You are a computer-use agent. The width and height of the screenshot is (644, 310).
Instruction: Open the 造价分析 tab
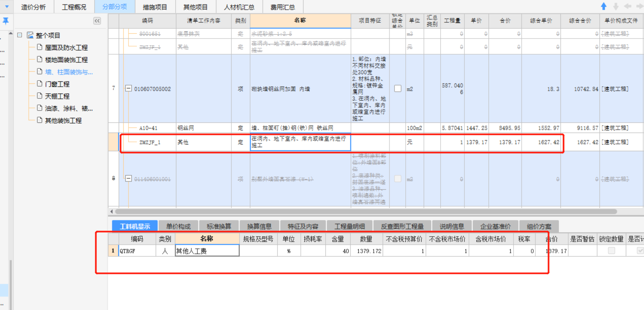click(34, 7)
